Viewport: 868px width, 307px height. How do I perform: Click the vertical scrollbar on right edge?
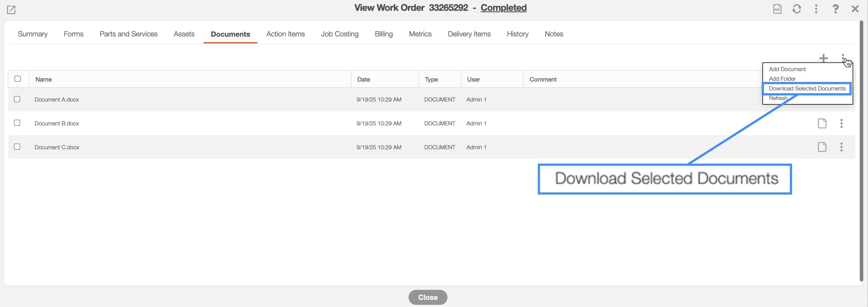861,152
